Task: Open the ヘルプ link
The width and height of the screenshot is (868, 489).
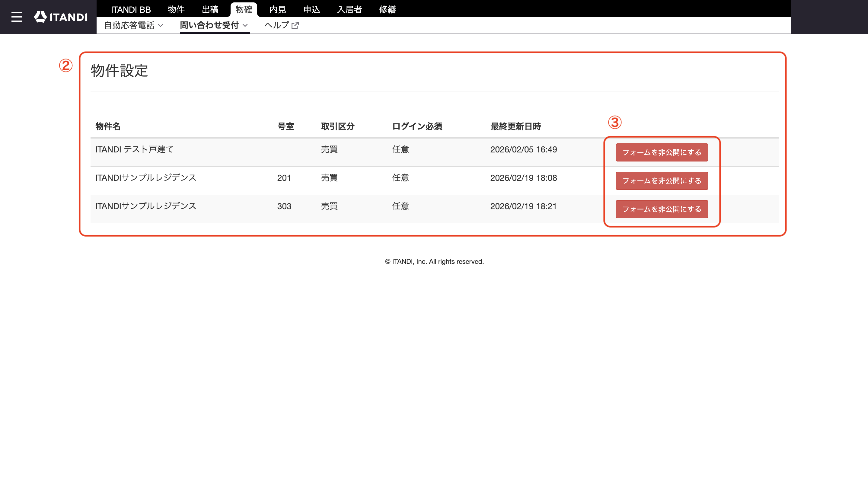Action: tap(281, 25)
